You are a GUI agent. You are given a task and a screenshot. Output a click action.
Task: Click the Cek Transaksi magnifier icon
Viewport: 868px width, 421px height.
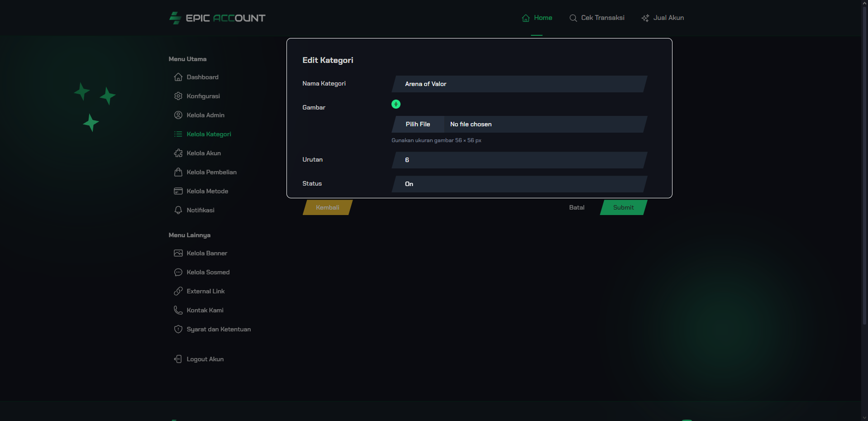pyautogui.click(x=573, y=18)
